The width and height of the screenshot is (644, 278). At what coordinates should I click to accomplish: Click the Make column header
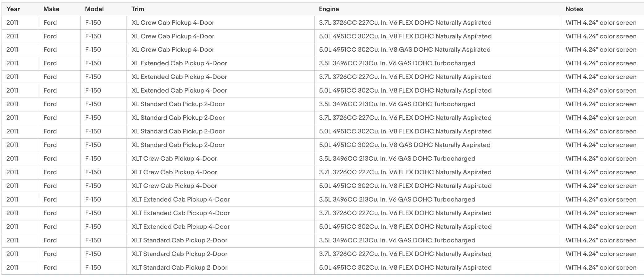[x=51, y=9]
